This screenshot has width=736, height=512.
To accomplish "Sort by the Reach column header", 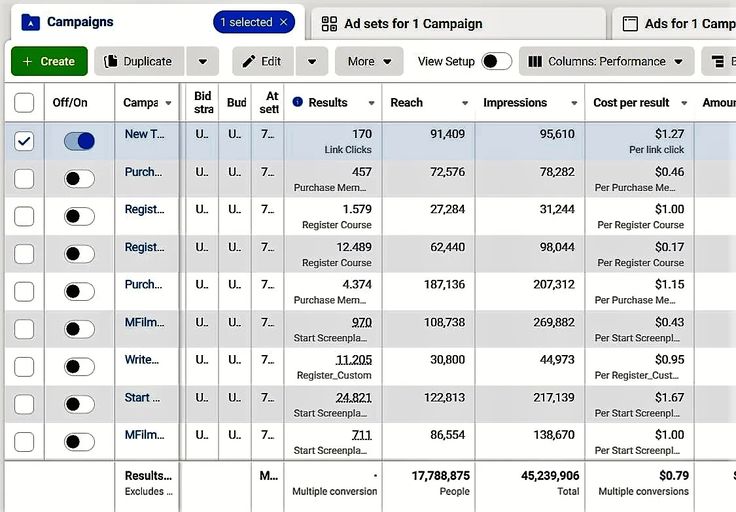I will coord(406,102).
